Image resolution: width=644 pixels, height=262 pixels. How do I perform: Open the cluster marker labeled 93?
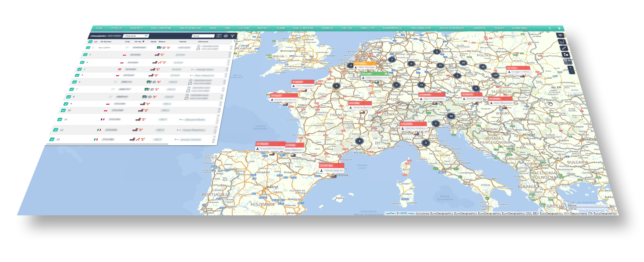463,63
